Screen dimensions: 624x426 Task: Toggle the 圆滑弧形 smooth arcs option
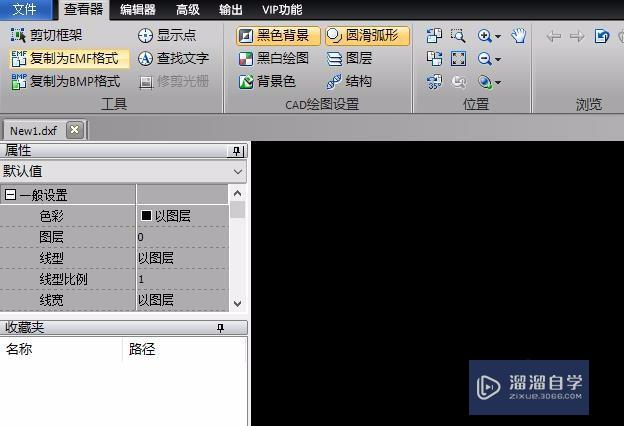click(x=367, y=36)
